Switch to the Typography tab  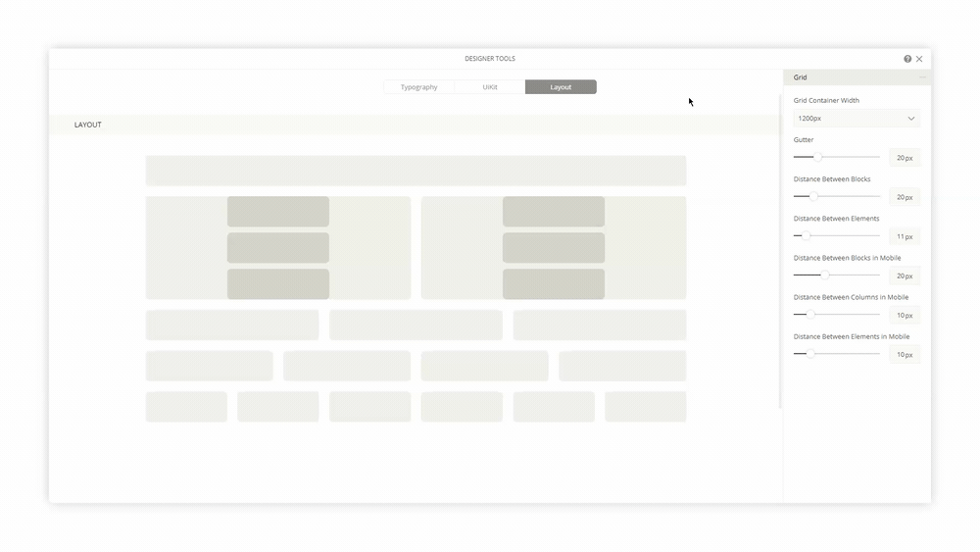coord(418,87)
